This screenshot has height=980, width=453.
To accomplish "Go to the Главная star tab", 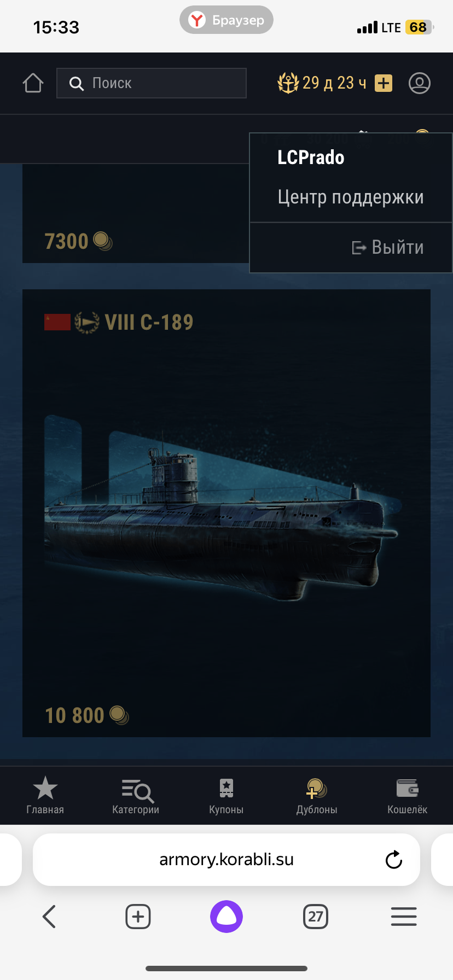I will (x=45, y=796).
